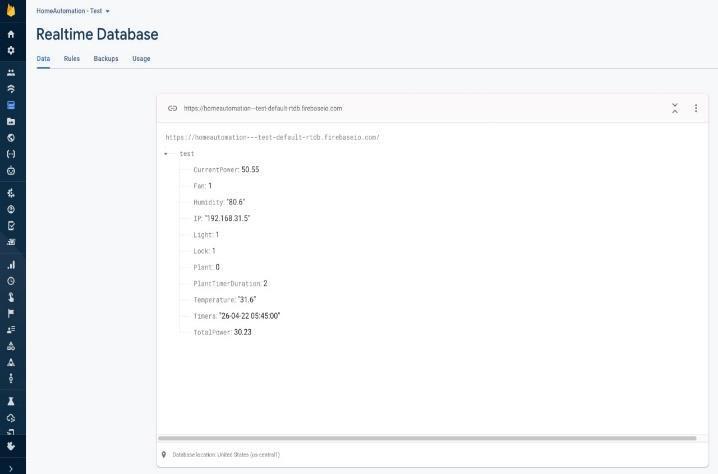Click the CurrentPower key label

[x=216, y=170]
